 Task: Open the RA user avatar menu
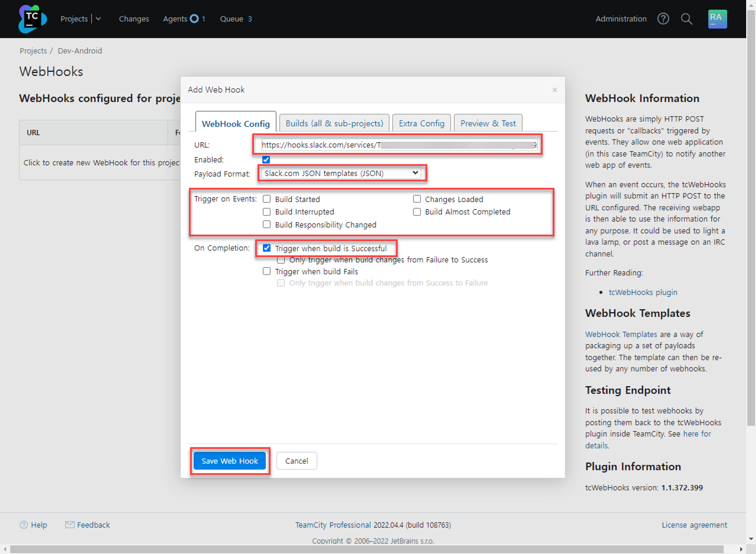click(x=717, y=19)
